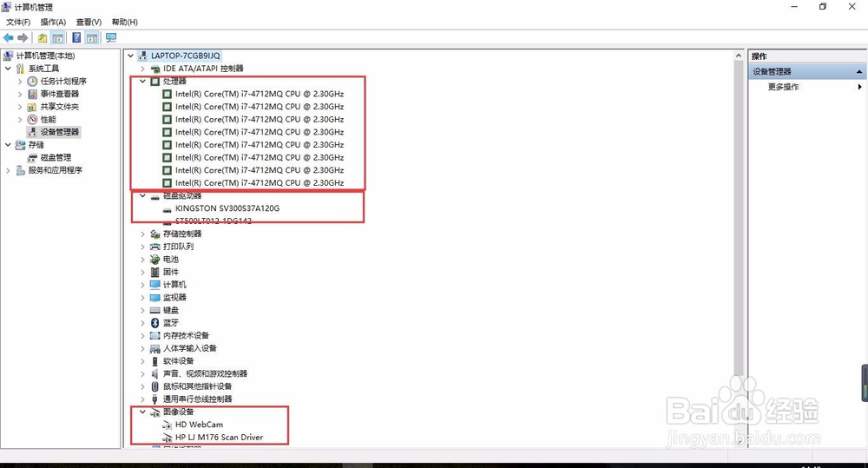Click the 服务和应用程序 icon
Screen dimensions: 868x468
point(21,170)
